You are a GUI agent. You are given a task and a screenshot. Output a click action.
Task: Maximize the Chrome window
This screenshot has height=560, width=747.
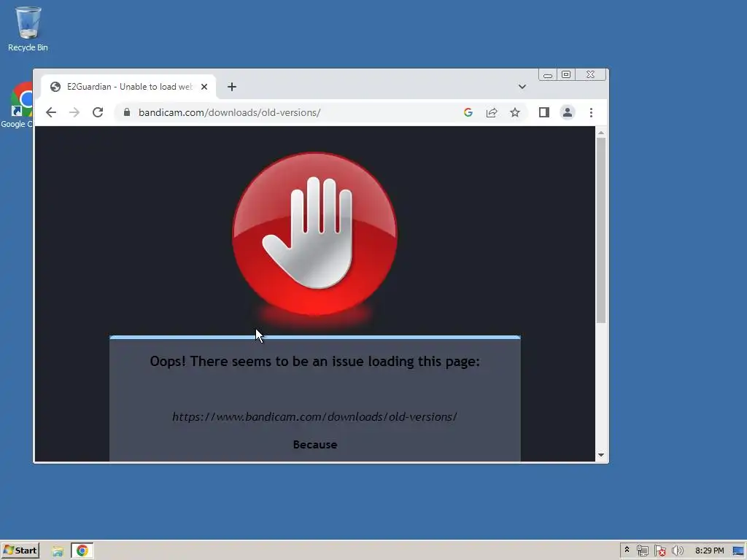566,75
